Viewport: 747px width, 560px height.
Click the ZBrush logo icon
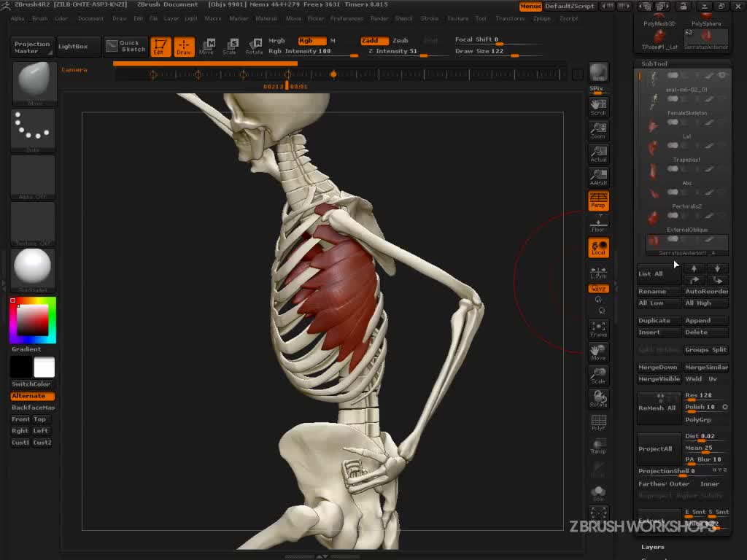pyautogui.click(x=6, y=5)
